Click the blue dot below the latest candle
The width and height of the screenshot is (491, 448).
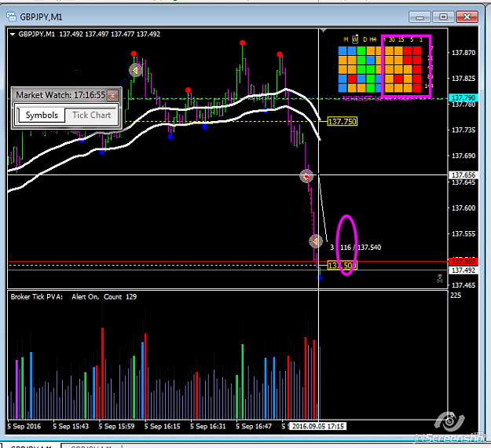pyautogui.click(x=319, y=277)
